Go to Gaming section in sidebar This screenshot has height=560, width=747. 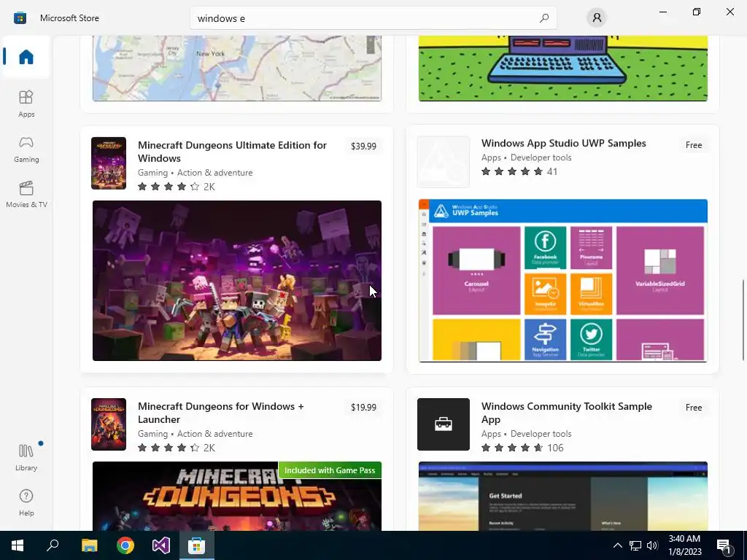26,149
